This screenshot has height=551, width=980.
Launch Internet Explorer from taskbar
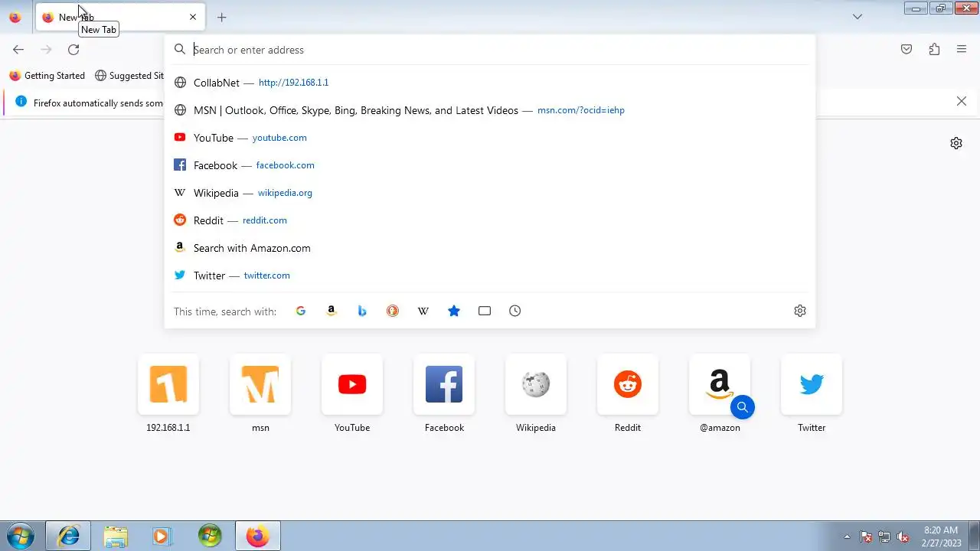pyautogui.click(x=68, y=536)
